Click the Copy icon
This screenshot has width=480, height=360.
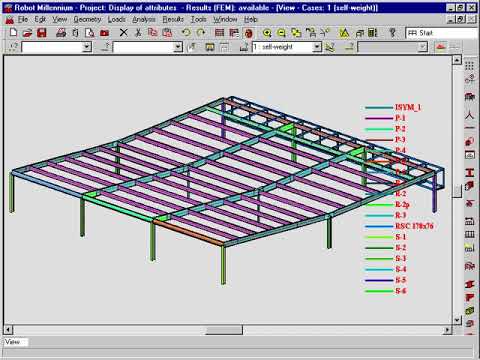pos(153,33)
